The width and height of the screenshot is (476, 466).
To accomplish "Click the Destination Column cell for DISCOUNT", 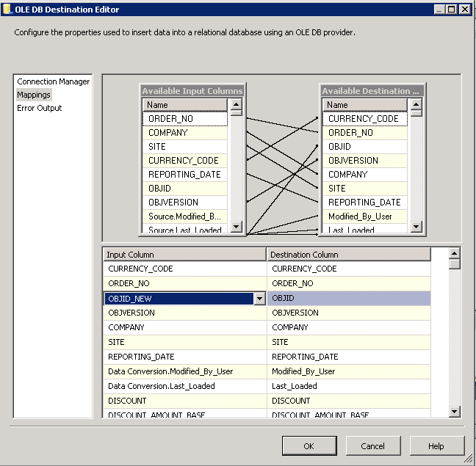I will point(348,401).
